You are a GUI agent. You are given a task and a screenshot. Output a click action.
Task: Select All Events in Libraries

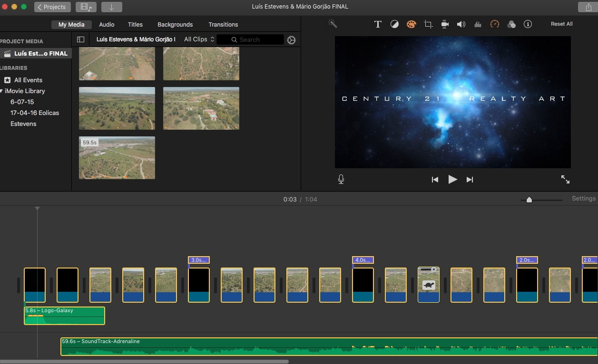(28, 80)
